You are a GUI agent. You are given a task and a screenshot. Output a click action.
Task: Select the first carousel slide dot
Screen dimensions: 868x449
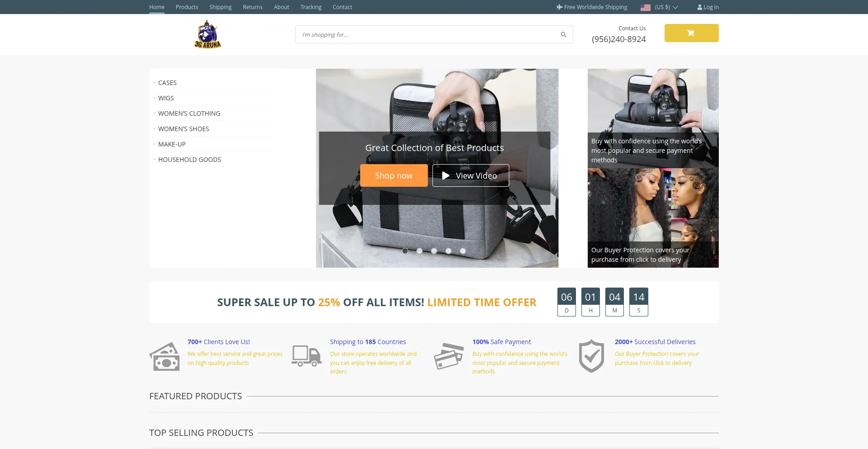[x=405, y=251]
